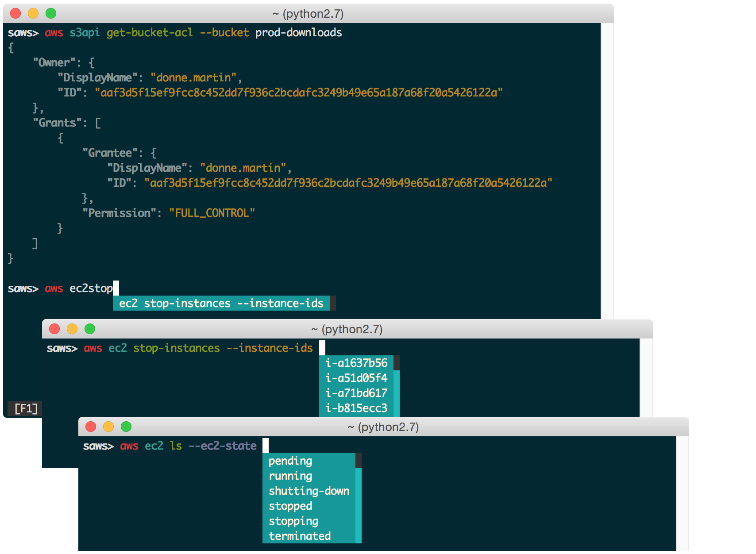
Task: Select the 'shutting-down' ec2-state option
Action: pos(309,491)
